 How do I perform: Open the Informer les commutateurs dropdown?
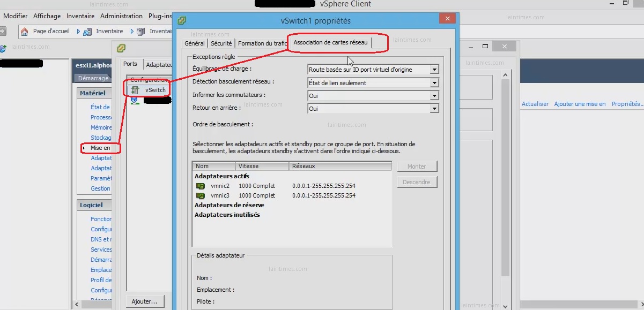[x=434, y=96]
